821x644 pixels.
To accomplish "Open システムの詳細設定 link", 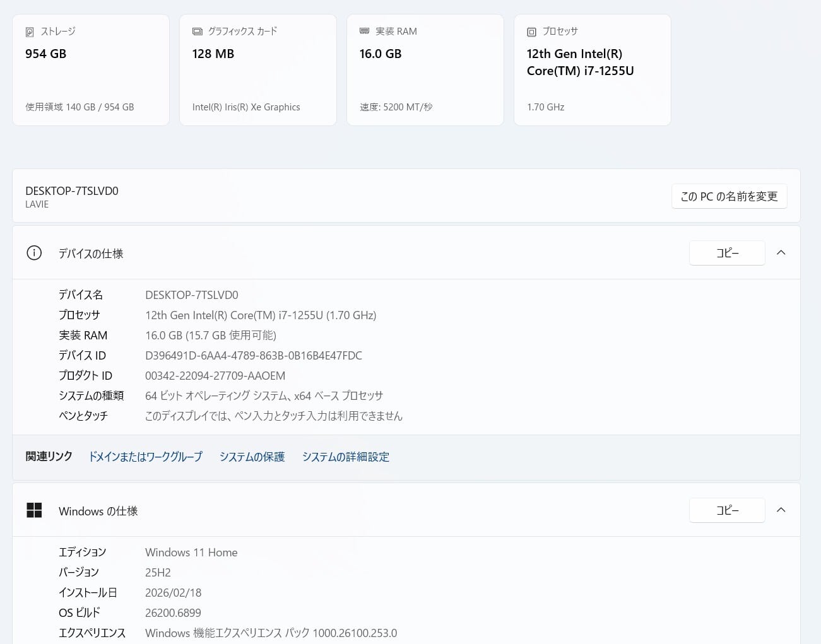I will point(345,457).
